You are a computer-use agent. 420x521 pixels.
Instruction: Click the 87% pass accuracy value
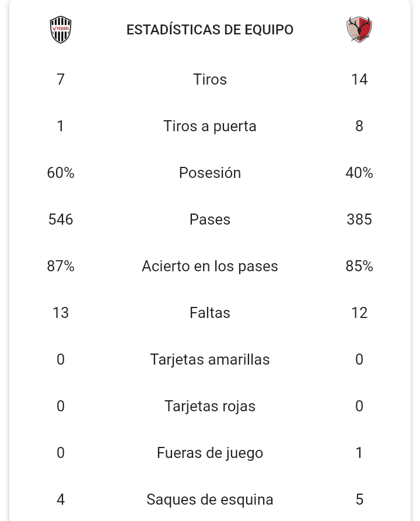pos(61,266)
